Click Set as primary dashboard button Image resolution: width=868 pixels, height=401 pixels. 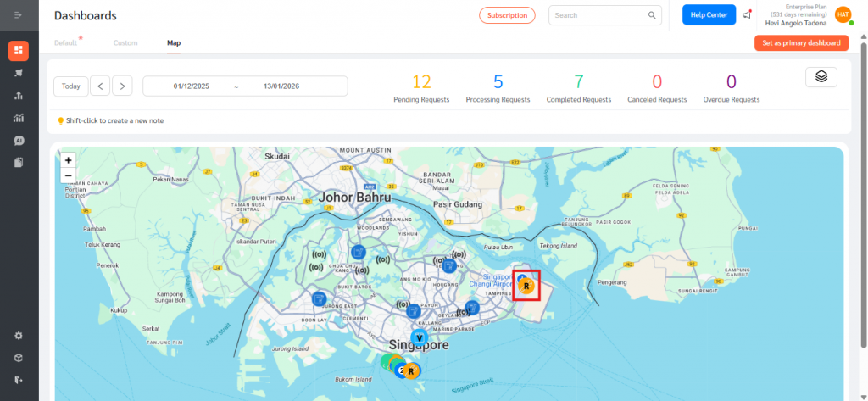click(801, 43)
